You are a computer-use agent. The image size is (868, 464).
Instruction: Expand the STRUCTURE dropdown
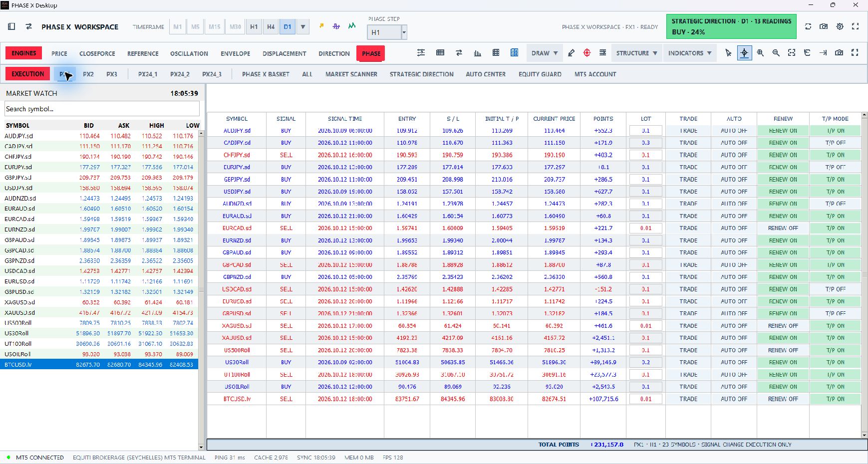637,53
